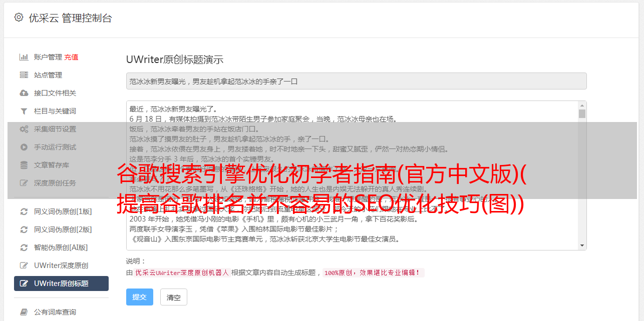Click the bar chart icon for 账户管理

[x=24, y=57]
